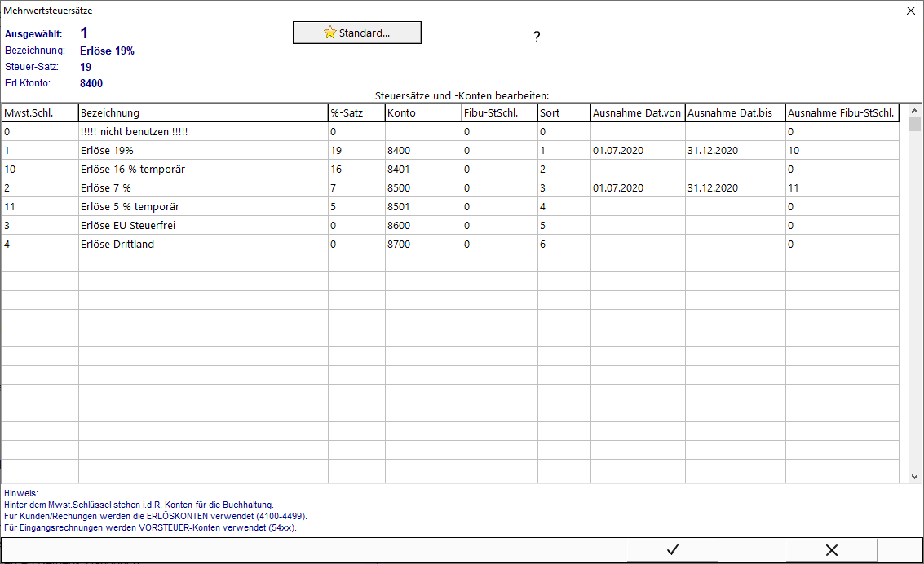Click the Sort column header
Image resolution: width=924 pixels, height=564 pixels.
coord(564,113)
